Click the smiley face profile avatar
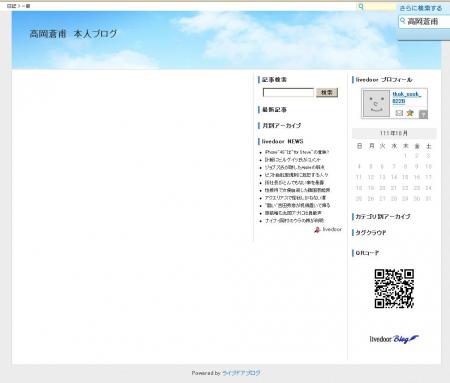 [x=376, y=104]
